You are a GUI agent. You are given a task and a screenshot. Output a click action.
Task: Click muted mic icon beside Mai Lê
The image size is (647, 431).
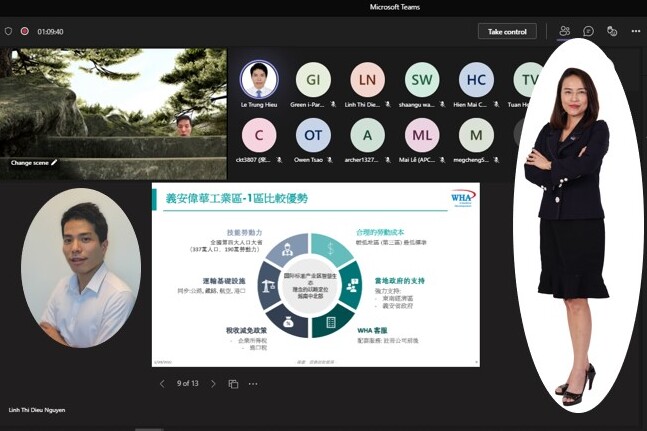click(442, 160)
